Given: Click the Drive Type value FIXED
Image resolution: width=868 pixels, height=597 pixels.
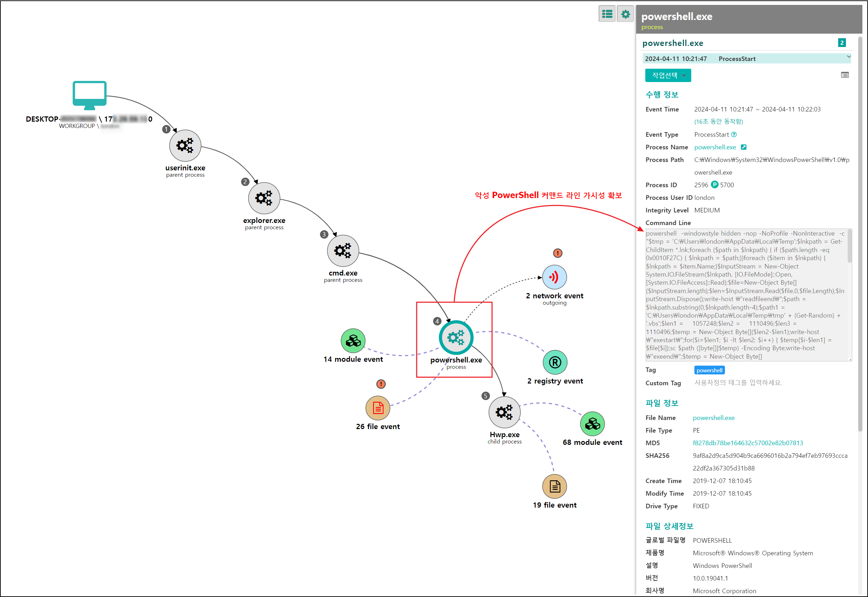Looking at the screenshot, I should point(701,506).
